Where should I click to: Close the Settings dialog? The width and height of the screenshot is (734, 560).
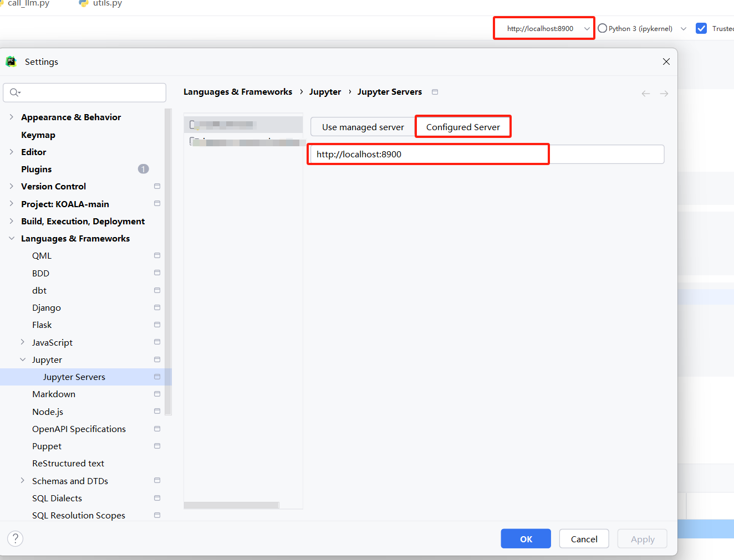666,61
